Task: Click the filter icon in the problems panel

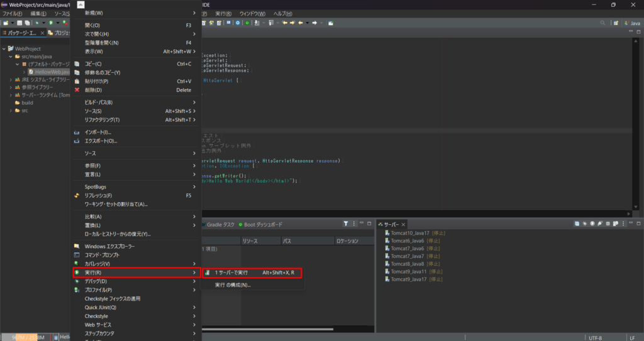Action: click(345, 224)
